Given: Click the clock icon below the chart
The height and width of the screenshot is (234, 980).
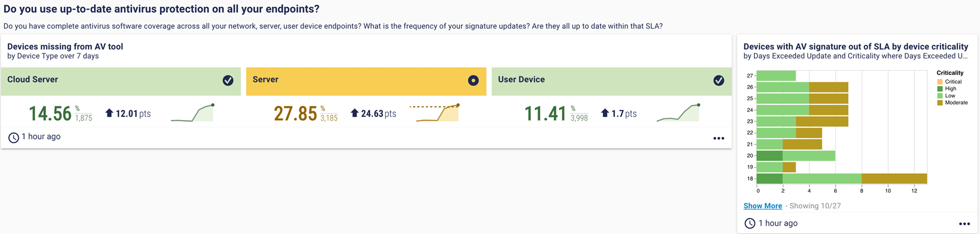Looking at the screenshot, I should tap(750, 223).
